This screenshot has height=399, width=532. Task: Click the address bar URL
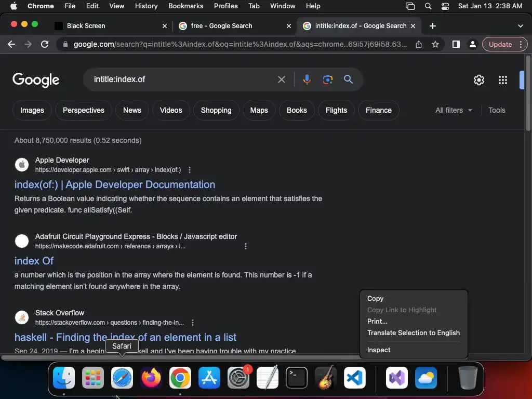pyautogui.click(x=240, y=44)
